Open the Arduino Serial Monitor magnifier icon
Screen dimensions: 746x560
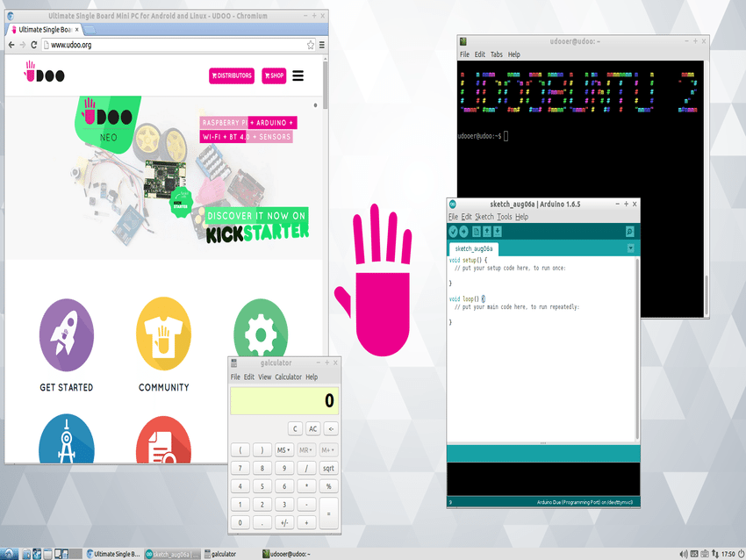click(629, 232)
